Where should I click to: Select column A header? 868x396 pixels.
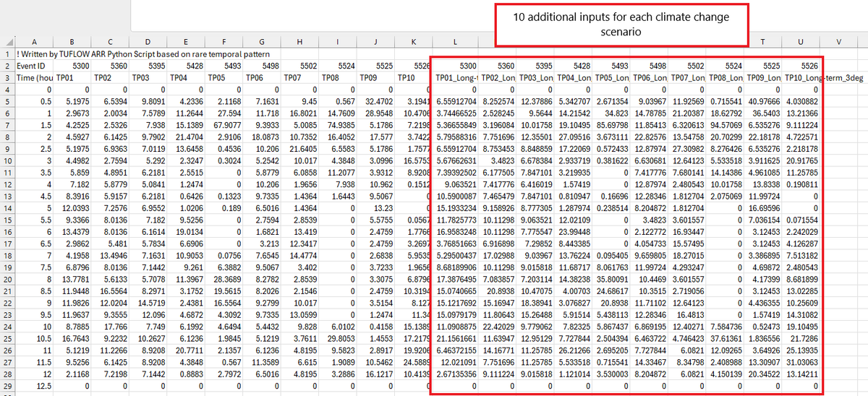coord(35,43)
